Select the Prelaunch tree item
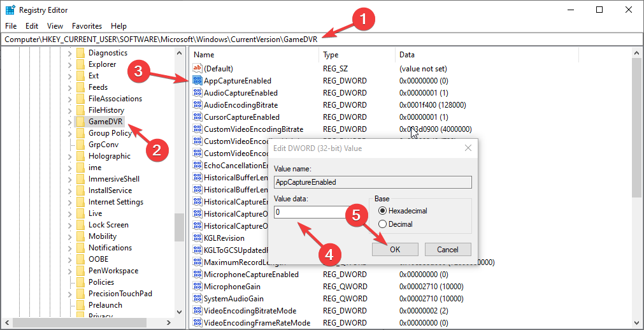This screenshot has width=644, height=330. coord(105,305)
